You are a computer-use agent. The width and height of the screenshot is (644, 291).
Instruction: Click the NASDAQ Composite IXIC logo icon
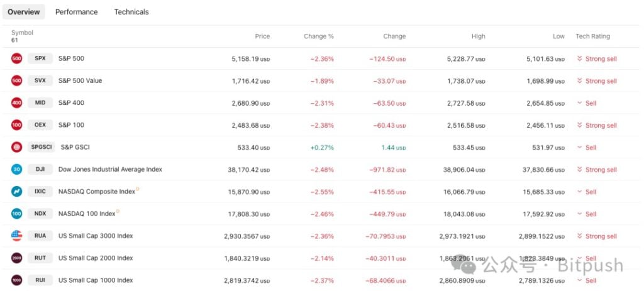pos(17,192)
